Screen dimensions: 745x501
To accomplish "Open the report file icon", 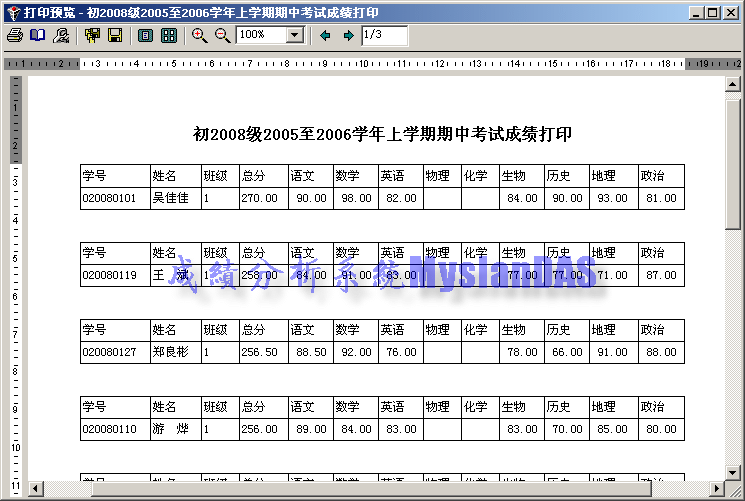I will point(92,35).
